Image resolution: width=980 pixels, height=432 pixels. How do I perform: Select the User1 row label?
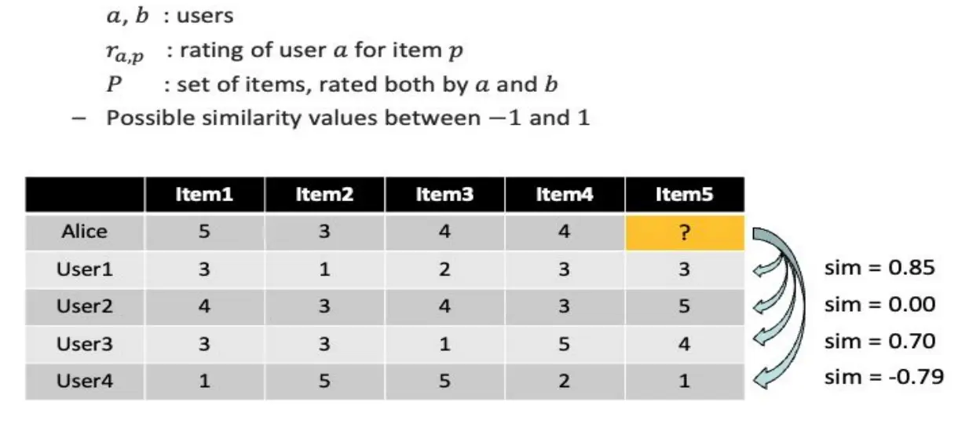pos(85,269)
